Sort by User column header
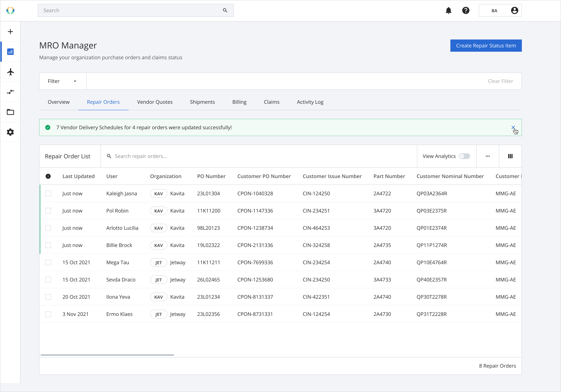The height and width of the screenshot is (392, 561). pyautogui.click(x=112, y=176)
